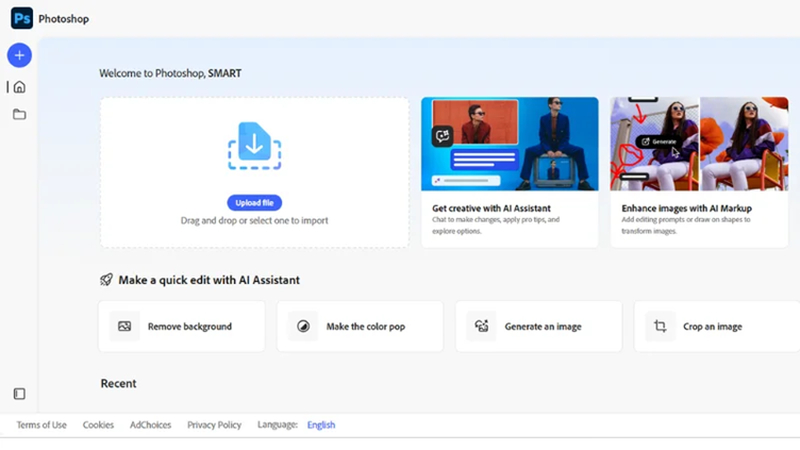Click the blue plus create new button
The height and width of the screenshot is (450, 800).
coord(19,55)
